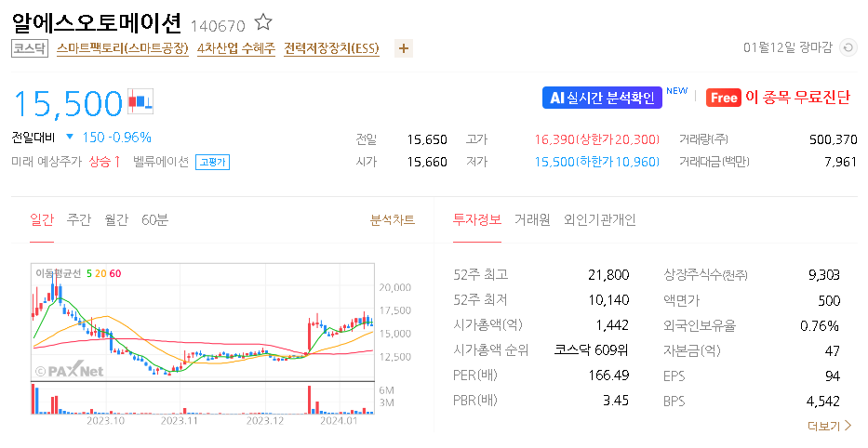
Task: Expand details with 더보기 link
Action: [x=829, y=426]
